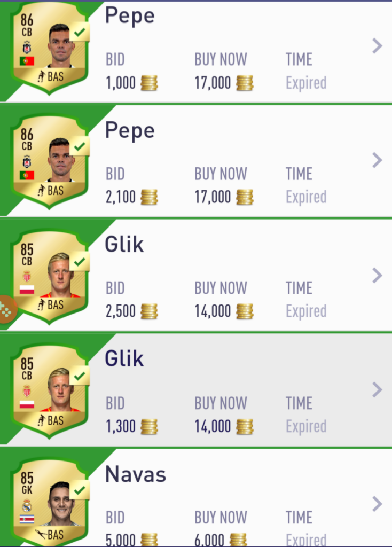Viewport: 392px width, 547px height.
Task: Click the 14,000 Buy Now price on the first Glik
Action: coord(213,311)
